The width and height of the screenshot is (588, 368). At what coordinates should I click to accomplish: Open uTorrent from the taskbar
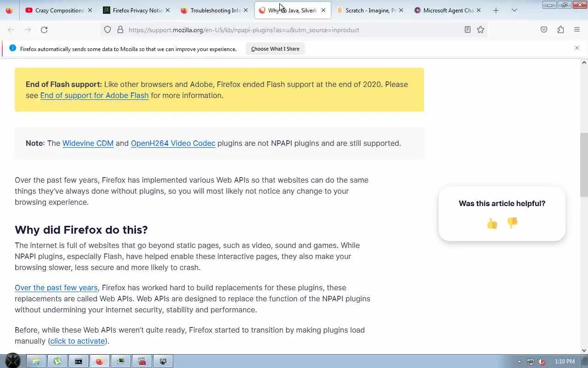click(57, 362)
